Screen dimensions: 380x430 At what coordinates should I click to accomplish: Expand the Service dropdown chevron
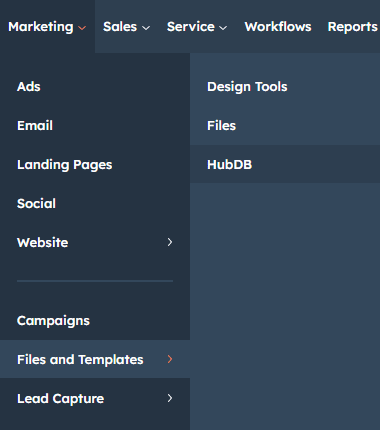[x=223, y=28]
